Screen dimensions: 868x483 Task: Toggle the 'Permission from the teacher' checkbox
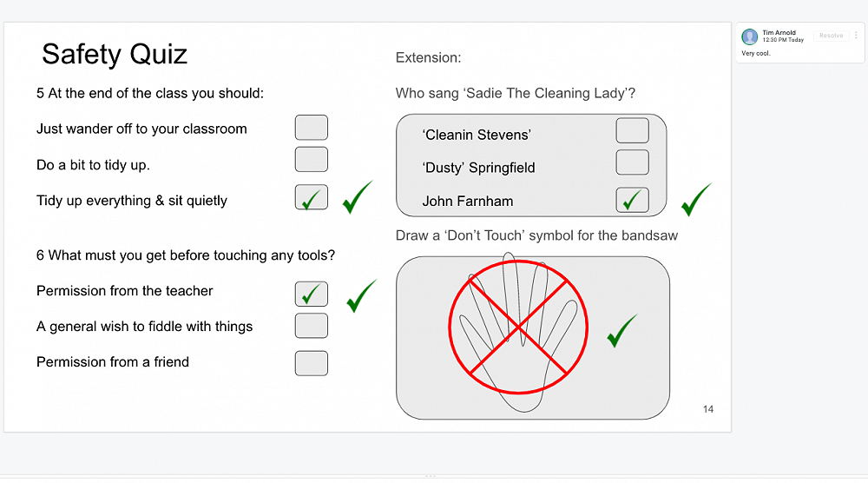coord(311,294)
